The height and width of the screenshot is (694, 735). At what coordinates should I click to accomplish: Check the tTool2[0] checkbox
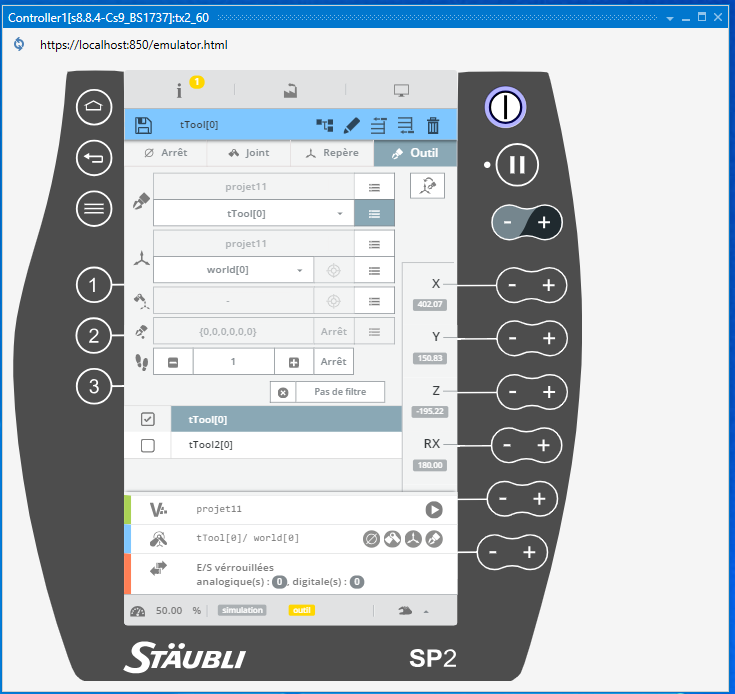(x=148, y=445)
